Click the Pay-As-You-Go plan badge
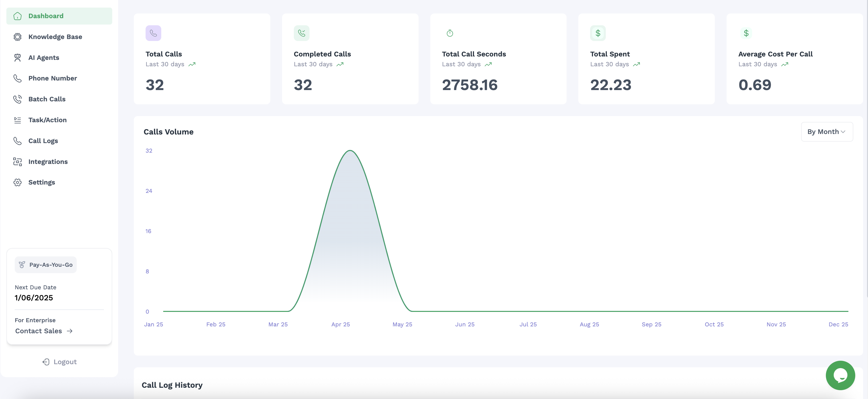Screen dimensions: 868x399 pos(46,265)
